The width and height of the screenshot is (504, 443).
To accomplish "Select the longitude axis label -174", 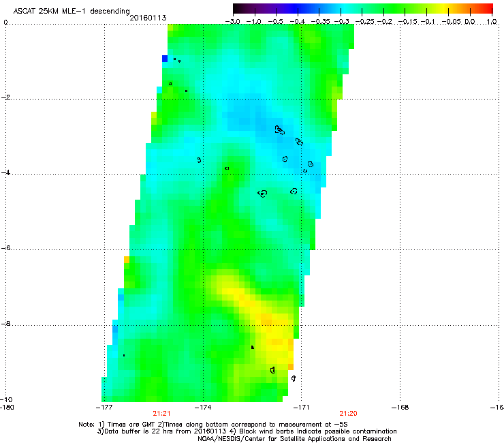I will click(203, 407).
